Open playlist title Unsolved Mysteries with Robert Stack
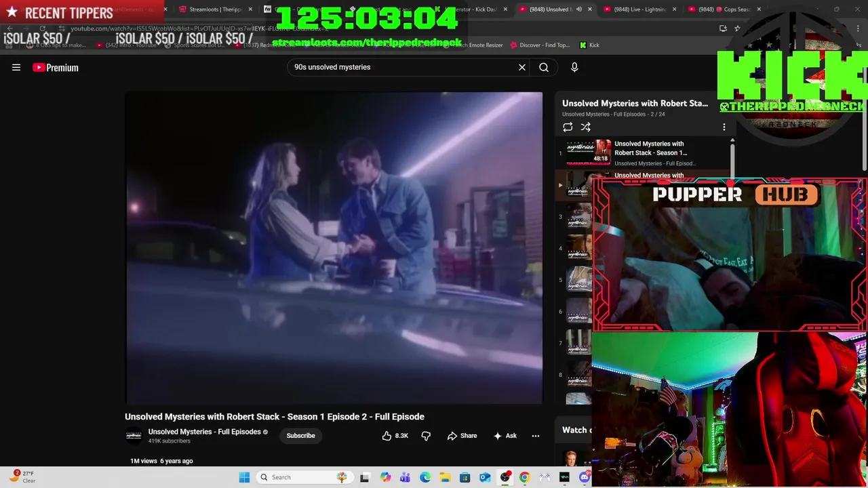 635,104
